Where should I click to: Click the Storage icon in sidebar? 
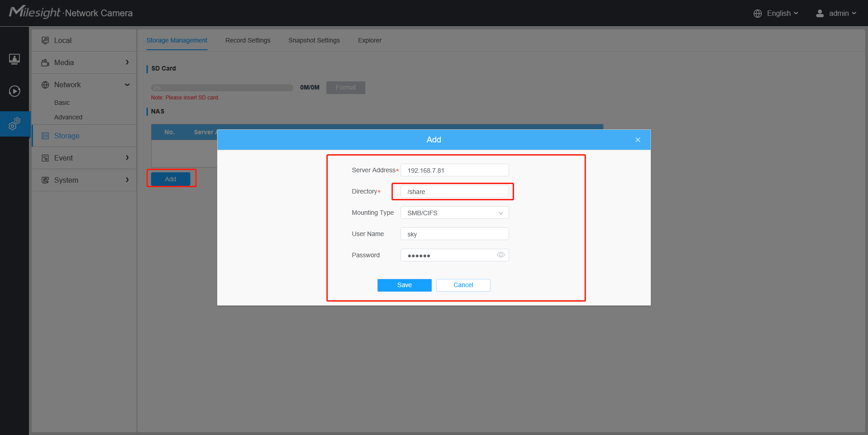coord(45,136)
